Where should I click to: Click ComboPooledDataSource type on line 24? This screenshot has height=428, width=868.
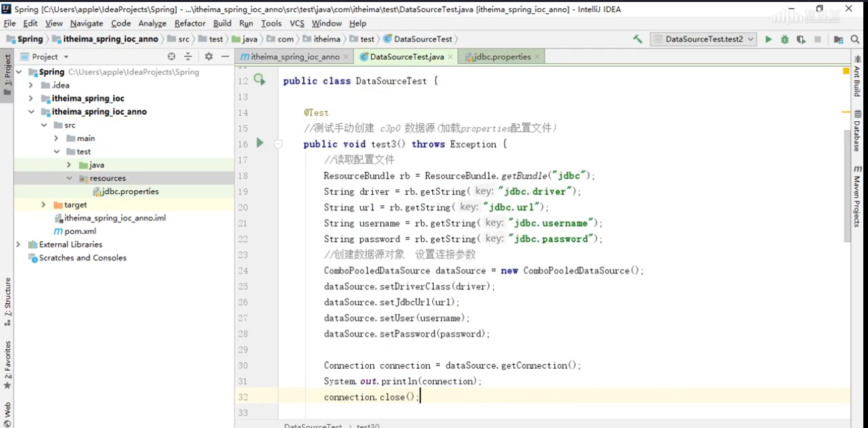(x=377, y=271)
